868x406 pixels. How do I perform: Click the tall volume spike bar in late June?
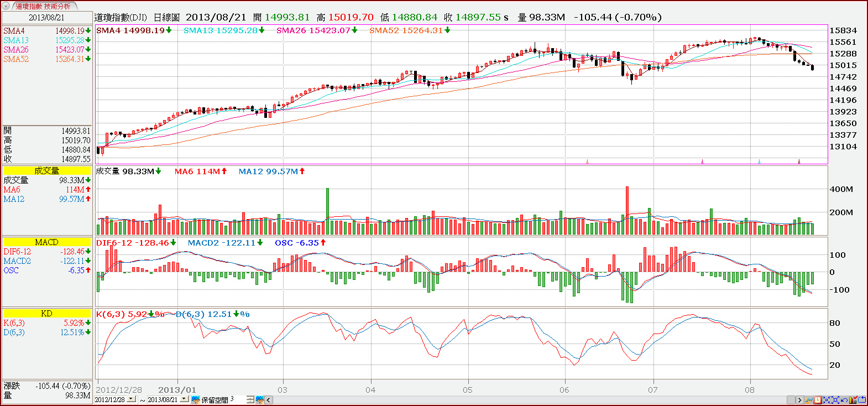(627, 211)
